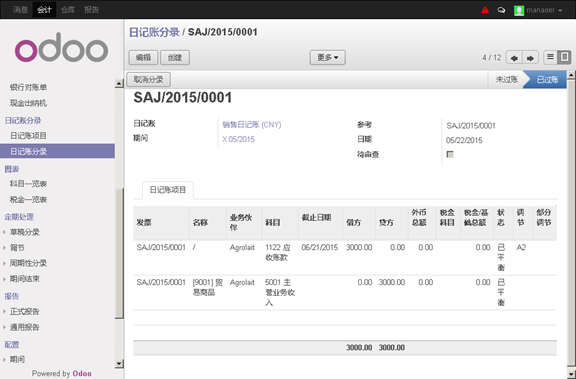Expand 周期性分录 sidebar item
The height and width of the screenshot is (379, 576).
28,263
